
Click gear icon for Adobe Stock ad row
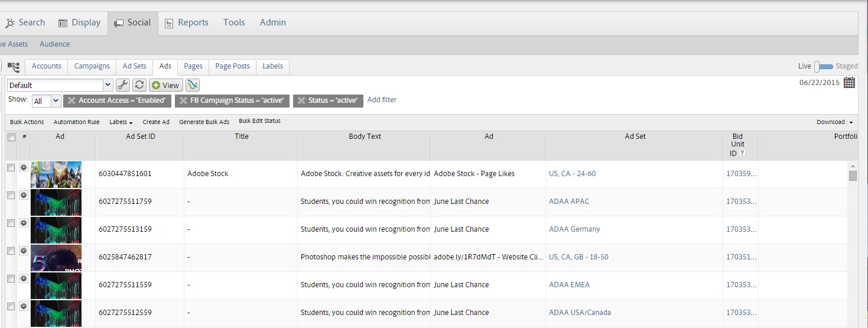24,168
